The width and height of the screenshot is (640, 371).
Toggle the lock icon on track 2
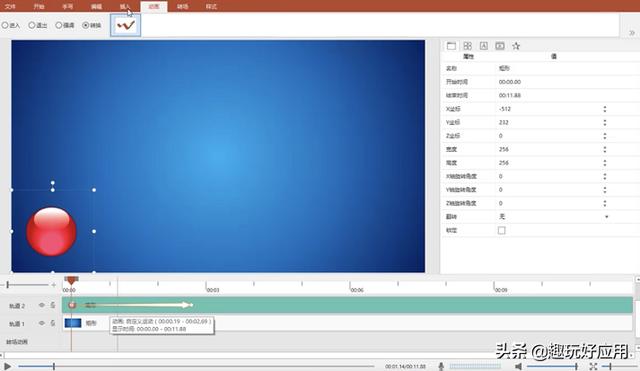click(x=53, y=305)
